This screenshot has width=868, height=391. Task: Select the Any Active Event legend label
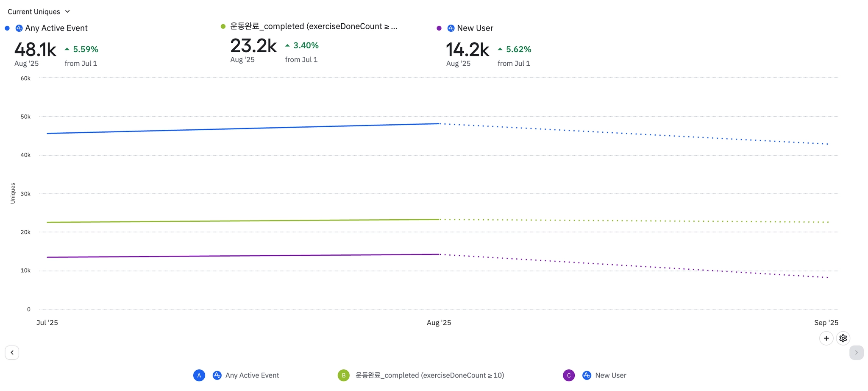[252, 375]
